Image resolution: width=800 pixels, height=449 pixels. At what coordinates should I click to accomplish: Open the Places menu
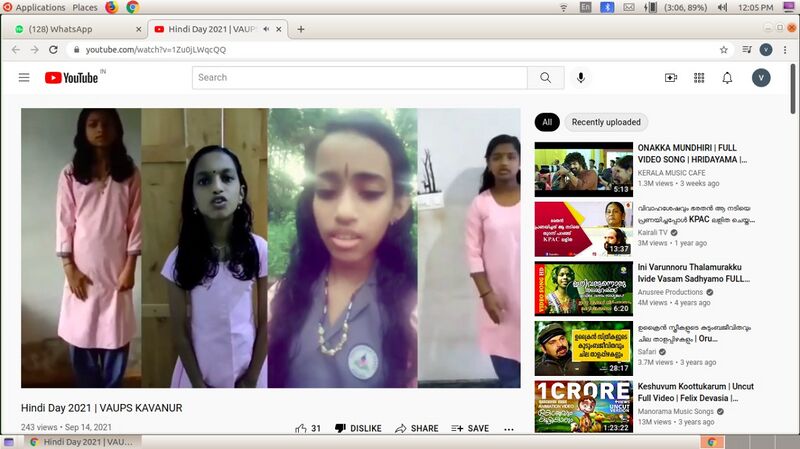click(x=85, y=7)
